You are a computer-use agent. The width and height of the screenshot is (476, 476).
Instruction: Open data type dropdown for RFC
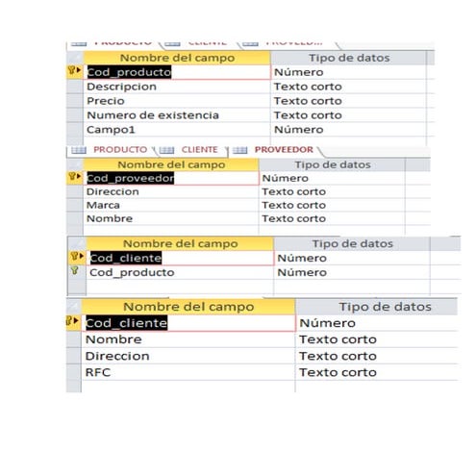tap(377, 372)
